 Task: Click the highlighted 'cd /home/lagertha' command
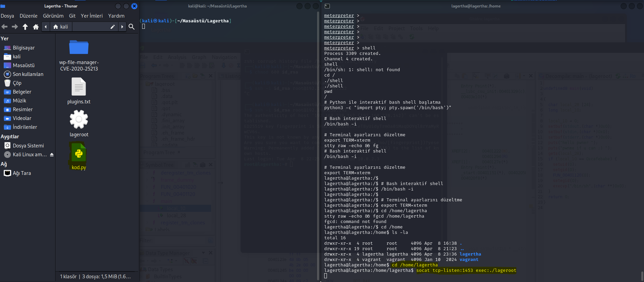415,265
